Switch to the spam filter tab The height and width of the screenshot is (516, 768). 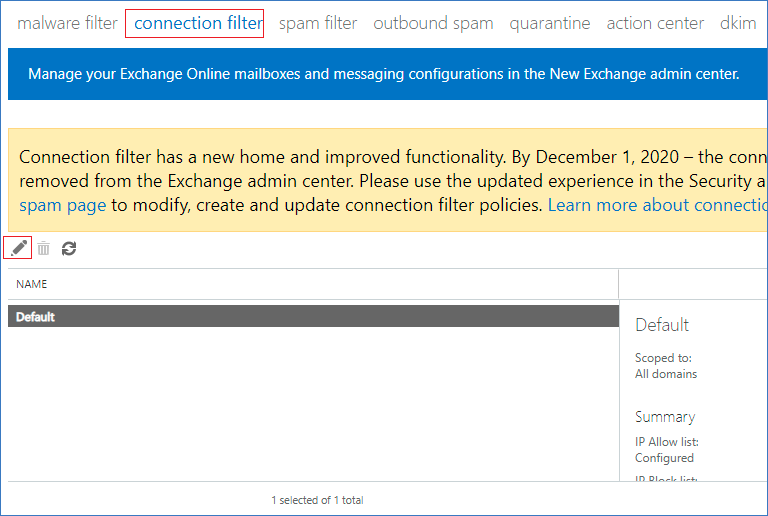pos(318,23)
